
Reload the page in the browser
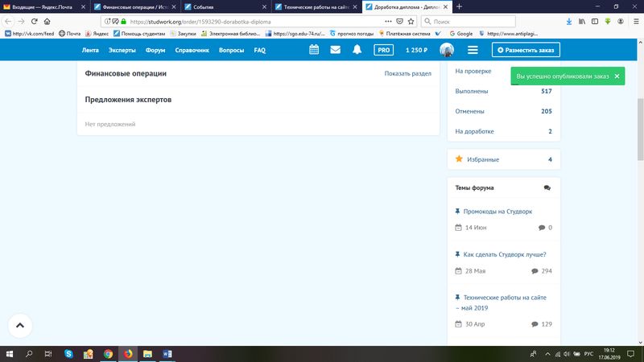coord(35,21)
